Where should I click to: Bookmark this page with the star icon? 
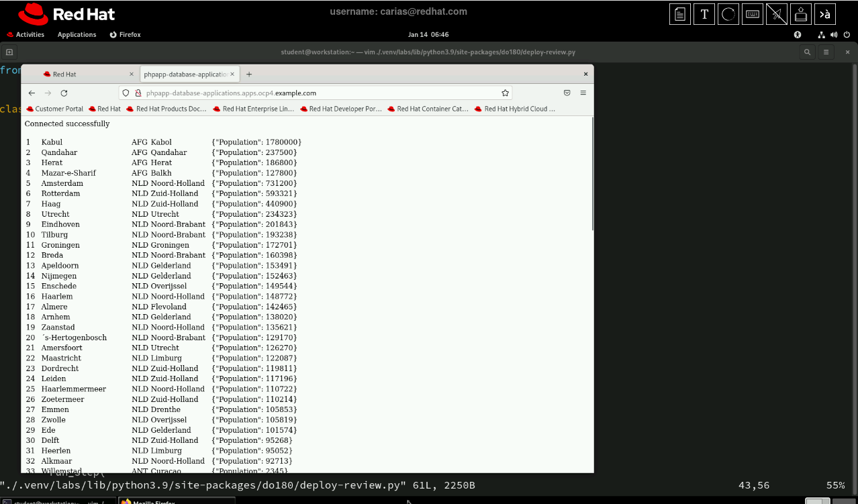coord(506,93)
